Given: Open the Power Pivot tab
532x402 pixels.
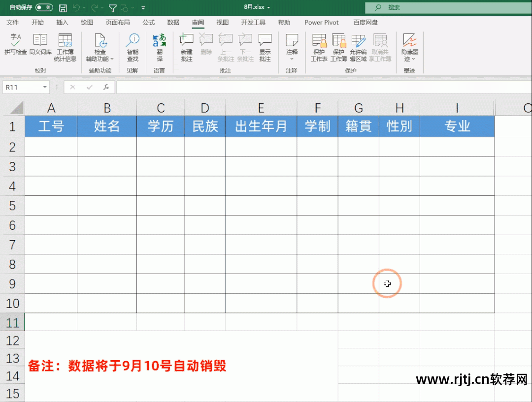Looking at the screenshot, I should (321, 22).
